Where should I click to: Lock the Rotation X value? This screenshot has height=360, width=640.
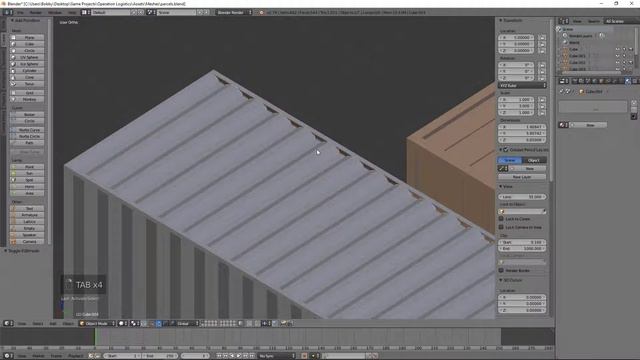coord(542,65)
